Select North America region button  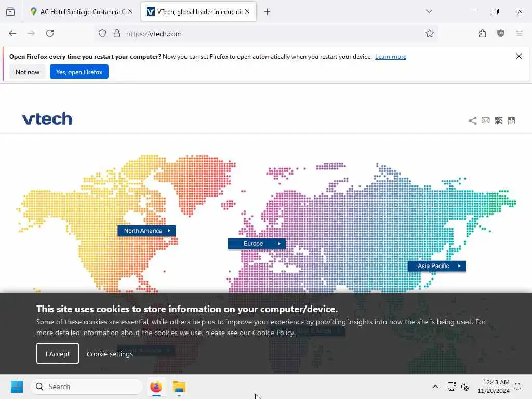pos(147,231)
